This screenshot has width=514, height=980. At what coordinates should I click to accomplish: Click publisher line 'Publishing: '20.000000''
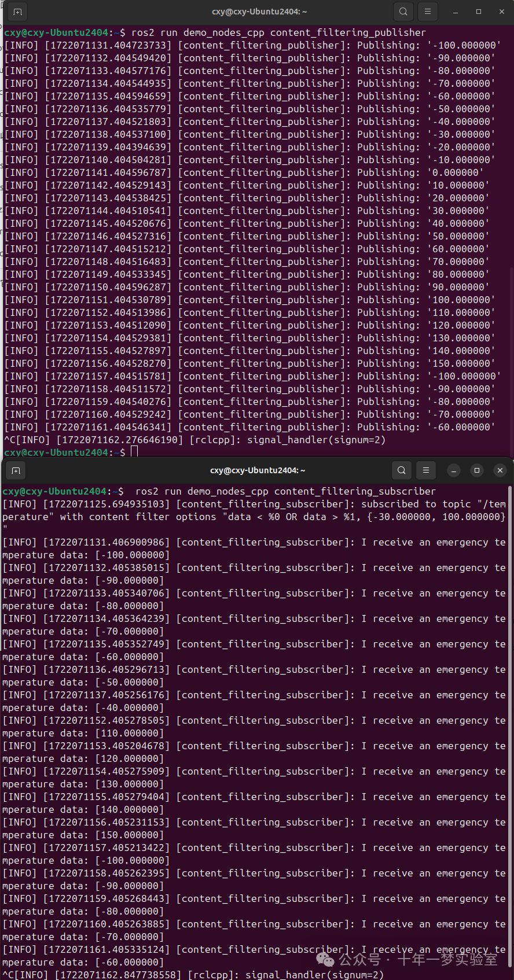click(247, 198)
